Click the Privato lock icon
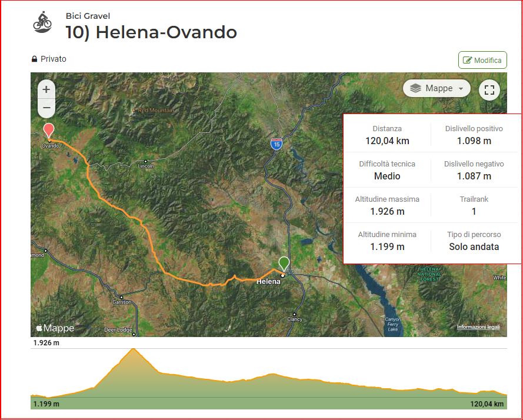523x420 pixels. click(34, 59)
